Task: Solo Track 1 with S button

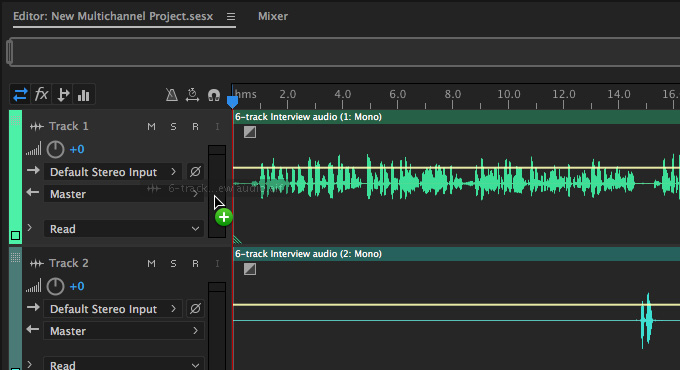Action: (x=173, y=126)
